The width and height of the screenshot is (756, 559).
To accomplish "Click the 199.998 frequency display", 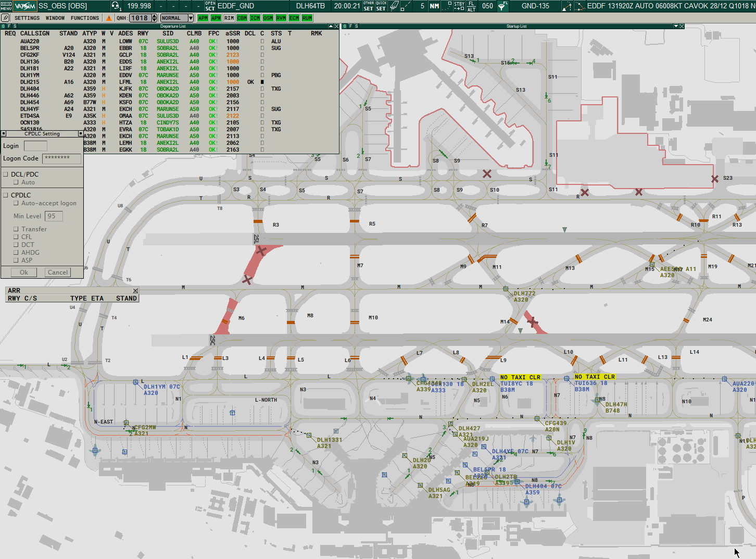I will pos(139,6).
